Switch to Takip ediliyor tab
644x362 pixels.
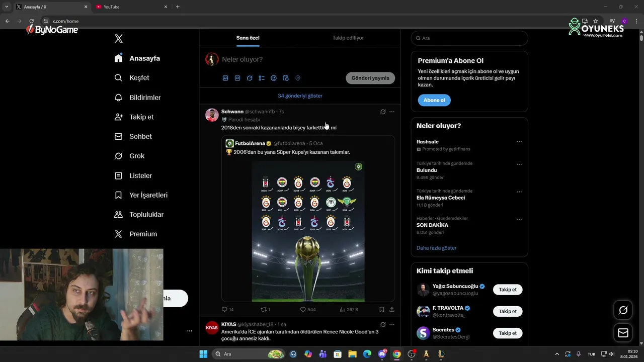[348, 38]
